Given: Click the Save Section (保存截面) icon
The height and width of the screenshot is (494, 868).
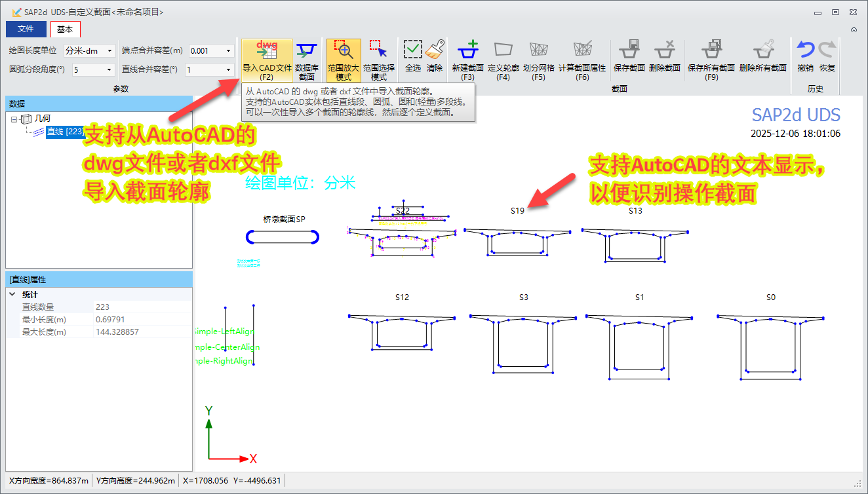Looking at the screenshot, I should point(629,50).
